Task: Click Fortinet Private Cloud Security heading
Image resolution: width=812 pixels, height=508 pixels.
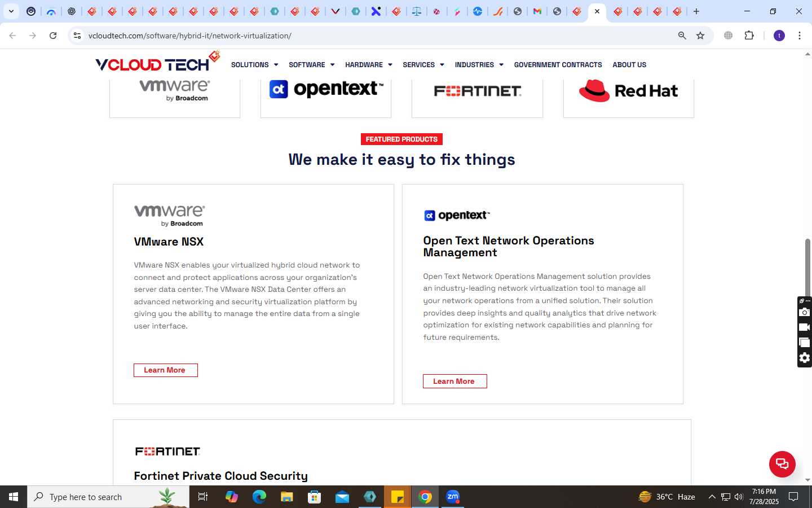Action: 221,476
